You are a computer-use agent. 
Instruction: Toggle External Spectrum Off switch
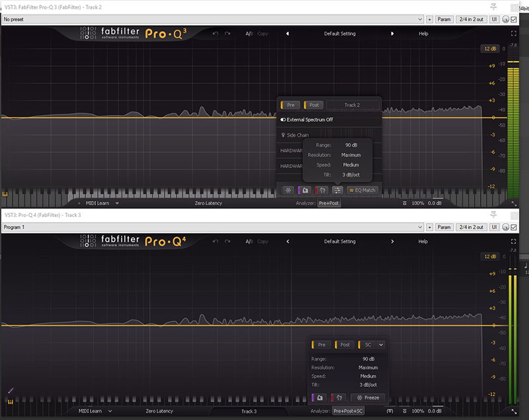(283, 120)
